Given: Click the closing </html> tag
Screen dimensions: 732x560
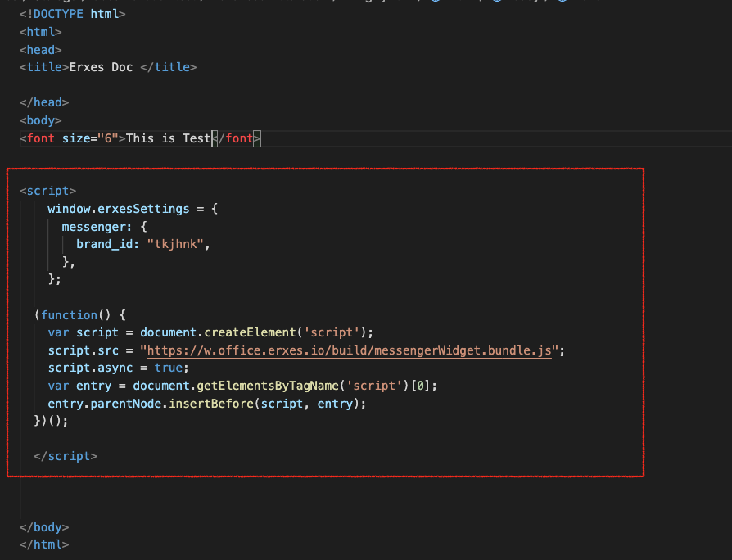Looking at the screenshot, I should (x=44, y=544).
